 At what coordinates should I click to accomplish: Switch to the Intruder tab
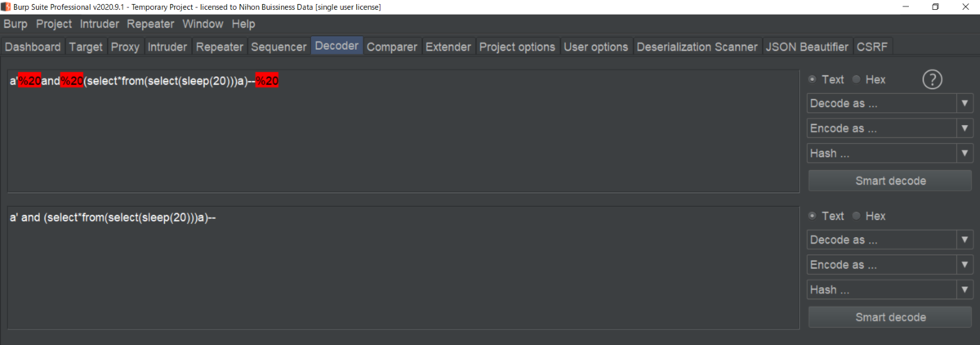[x=168, y=47]
